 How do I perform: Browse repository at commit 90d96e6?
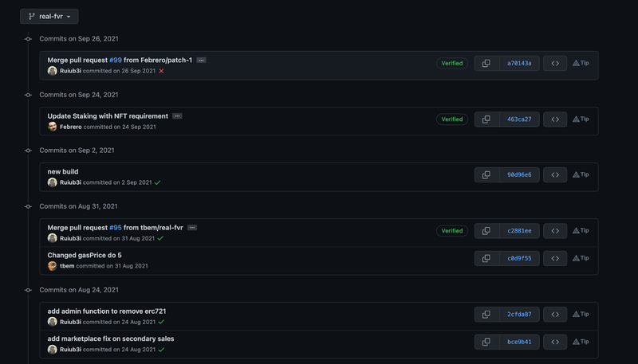pos(555,174)
